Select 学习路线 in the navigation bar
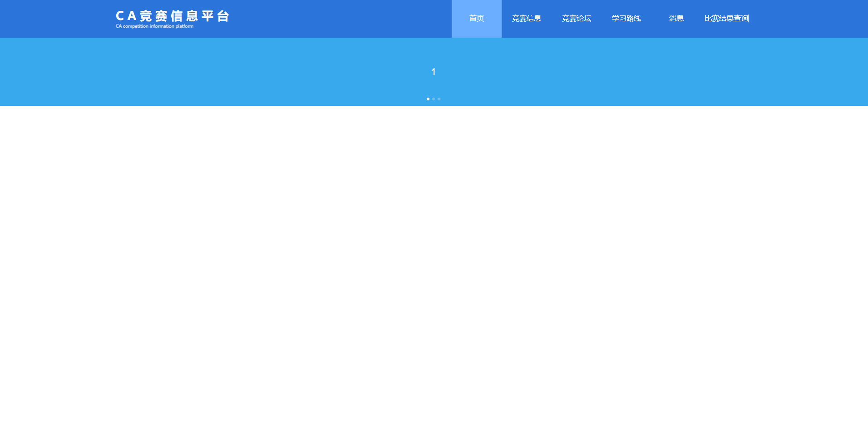This screenshot has width=868, height=421. coord(626,19)
